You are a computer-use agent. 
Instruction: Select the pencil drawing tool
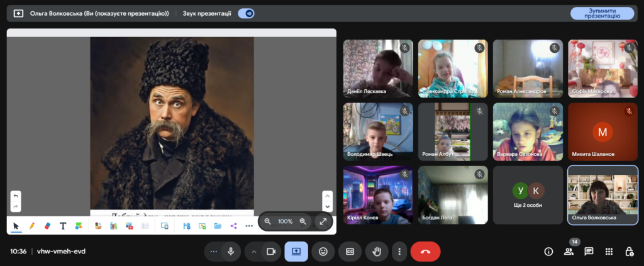[31, 226]
